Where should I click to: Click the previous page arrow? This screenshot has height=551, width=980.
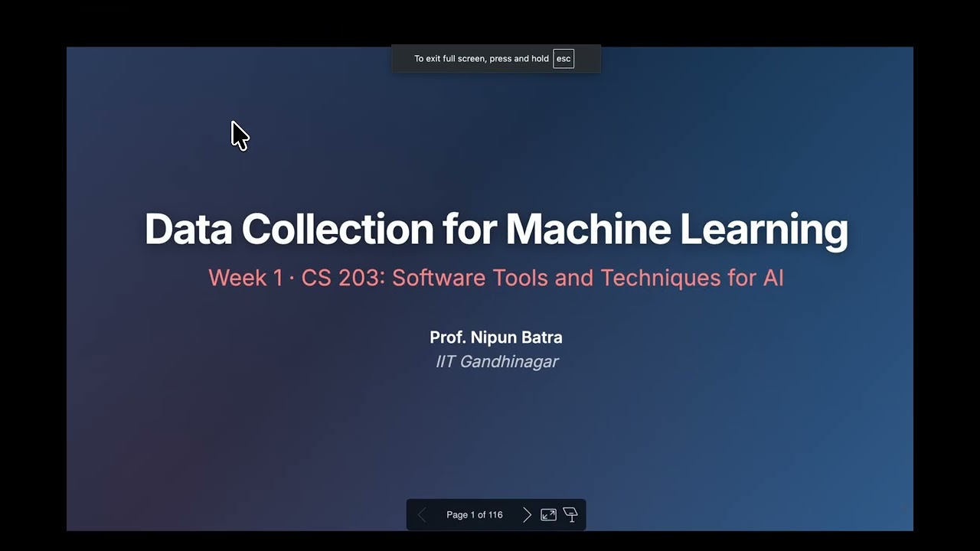point(422,515)
